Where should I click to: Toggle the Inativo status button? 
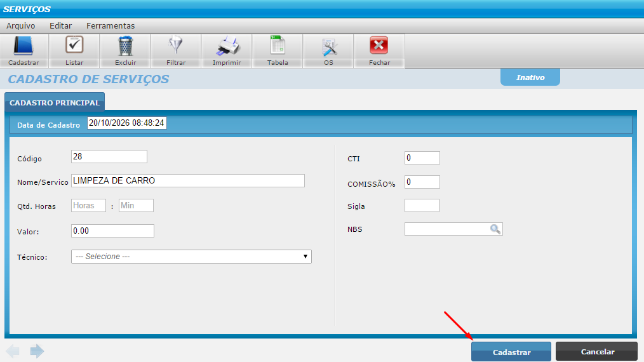[530, 77]
